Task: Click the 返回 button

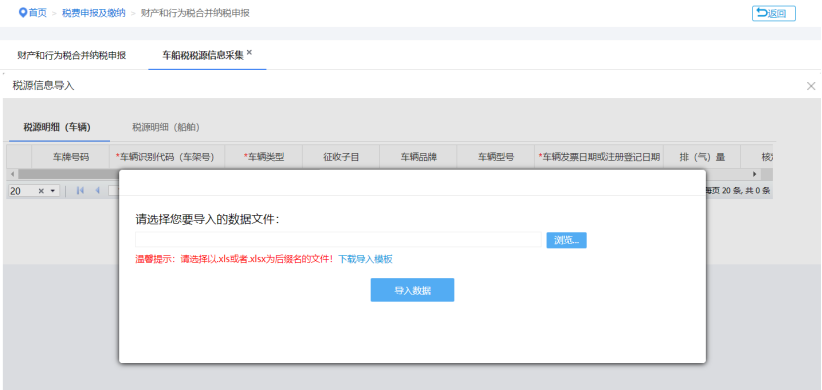Action: pos(774,14)
